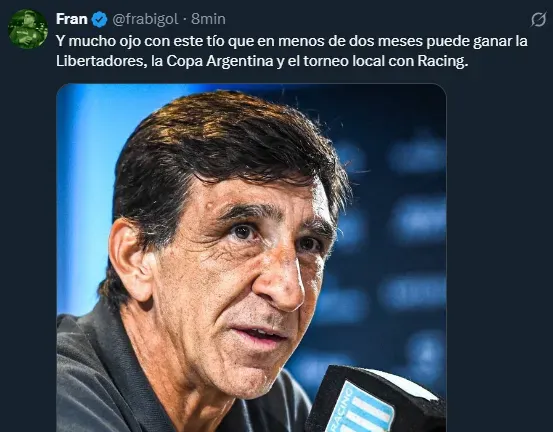
Task: Click the blue verified badge next to Fran
Action: tap(99, 19)
